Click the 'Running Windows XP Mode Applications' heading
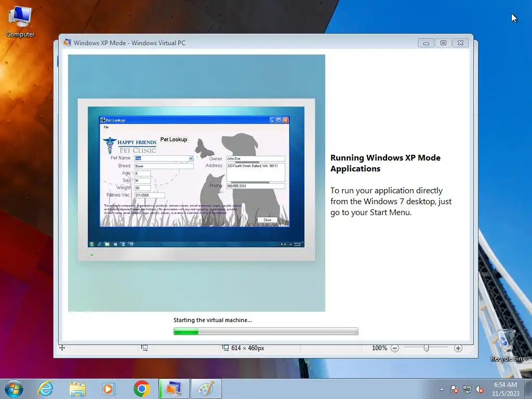The width and height of the screenshot is (532, 399). [385, 163]
